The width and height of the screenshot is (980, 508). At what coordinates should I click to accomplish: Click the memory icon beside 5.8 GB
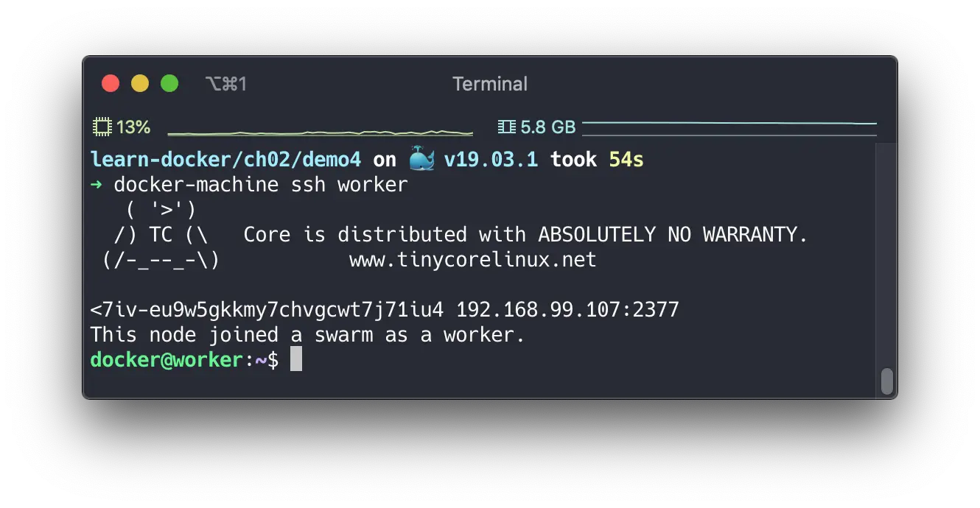[508, 126]
